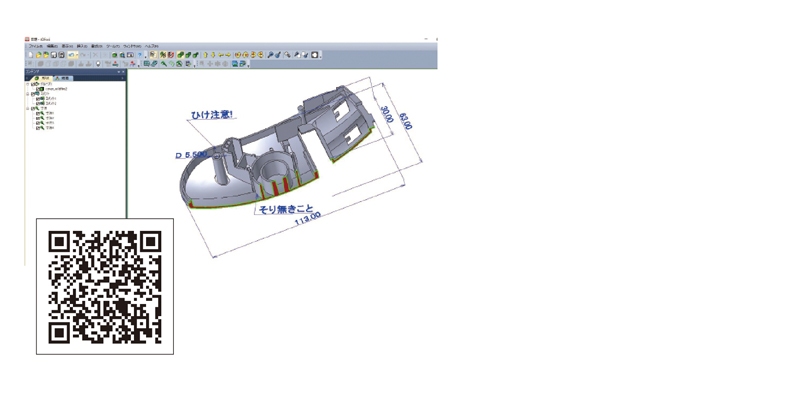Image resolution: width=800 pixels, height=400 pixels.
Task: Open the File menu
Action: click(35, 46)
